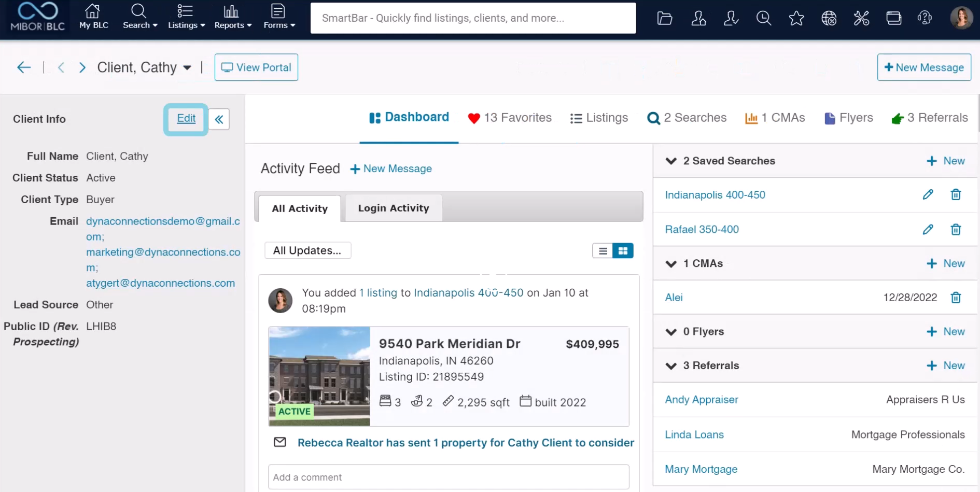
Task: Click the View Portal button
Action: pyautogui.click(x=256, y=67)
